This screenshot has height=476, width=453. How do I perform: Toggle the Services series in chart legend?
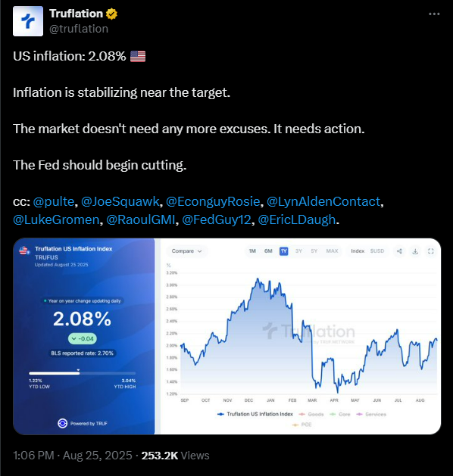pos(371,415)
